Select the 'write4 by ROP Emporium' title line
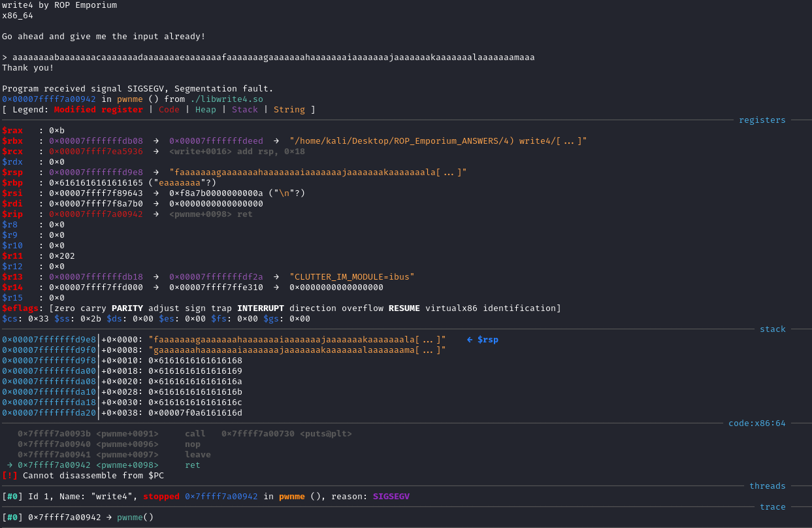The height and width of the screenshot is (528, 812). tap(59, 5)
